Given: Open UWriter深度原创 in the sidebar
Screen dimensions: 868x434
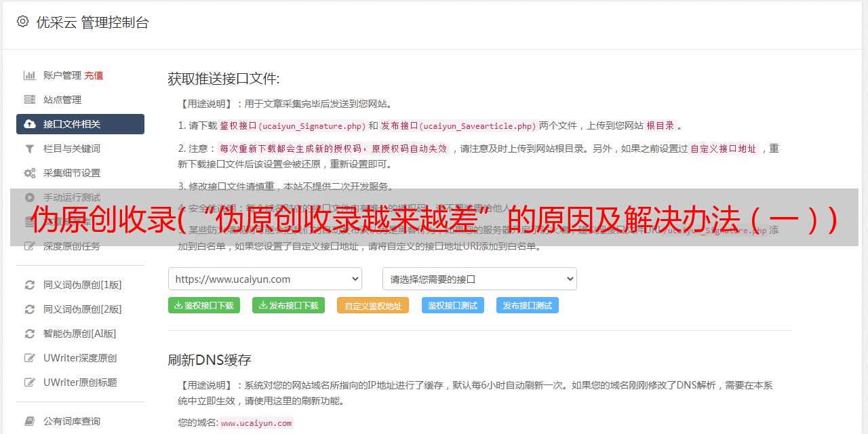Looking at the screenshot, I should [80, 358].
